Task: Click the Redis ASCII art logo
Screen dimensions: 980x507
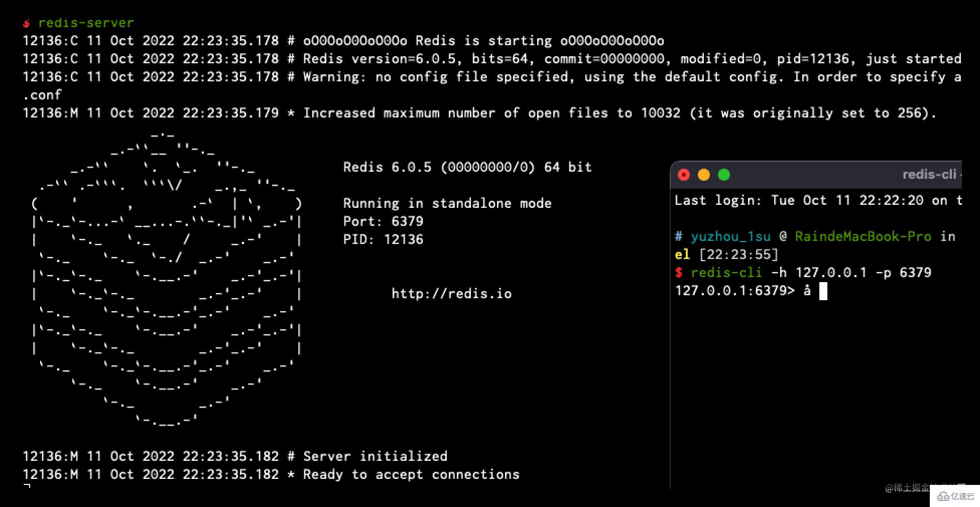Action: [x=166, y=279]
